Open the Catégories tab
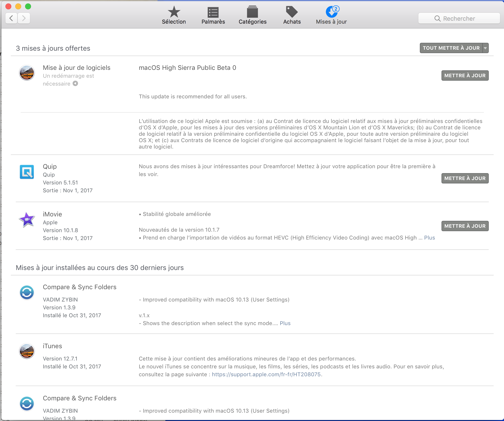 [x=252, y=15]
